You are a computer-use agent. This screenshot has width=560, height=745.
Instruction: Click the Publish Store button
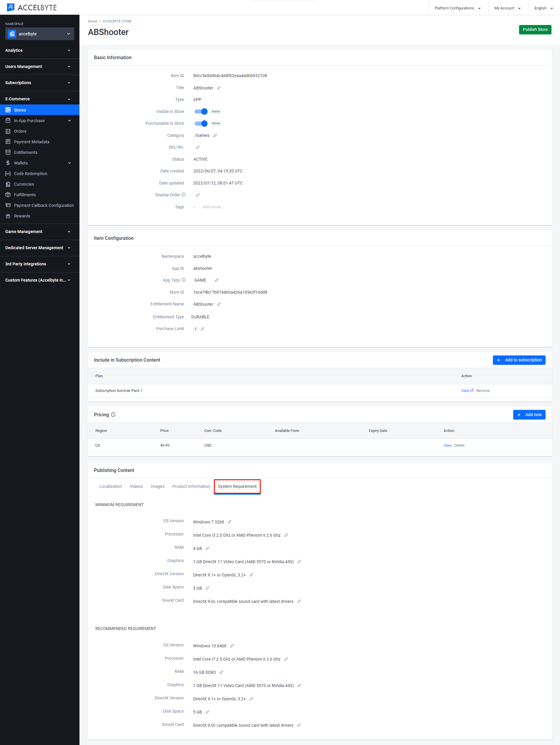coord(535,30)
